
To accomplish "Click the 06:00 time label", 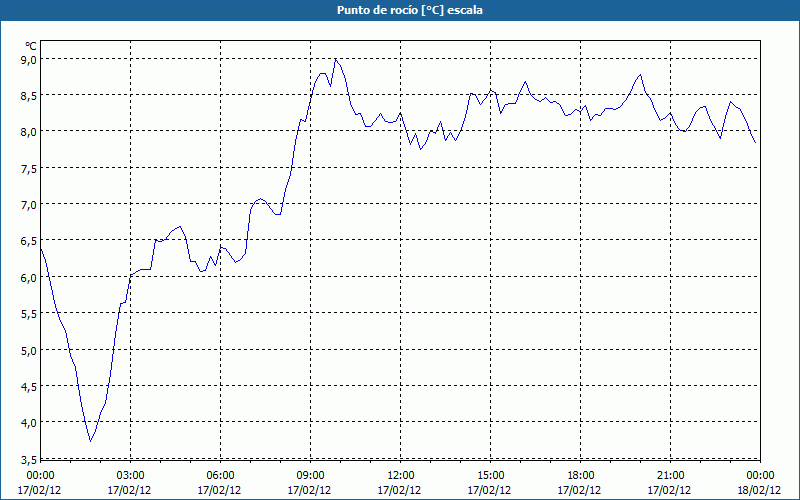I will click(x=220, y=476).
